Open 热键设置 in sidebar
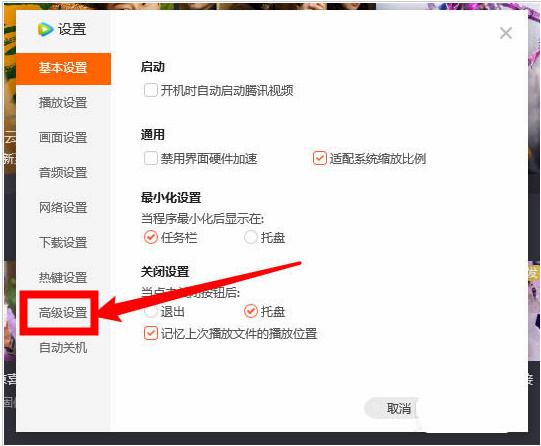The width and height of the screenshot is (541, 446). pos(63,277)
